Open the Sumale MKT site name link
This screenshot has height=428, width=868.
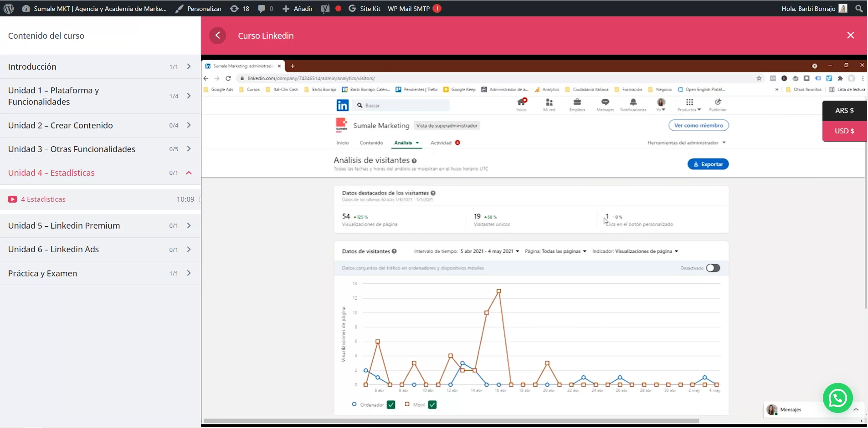(94, 9)
